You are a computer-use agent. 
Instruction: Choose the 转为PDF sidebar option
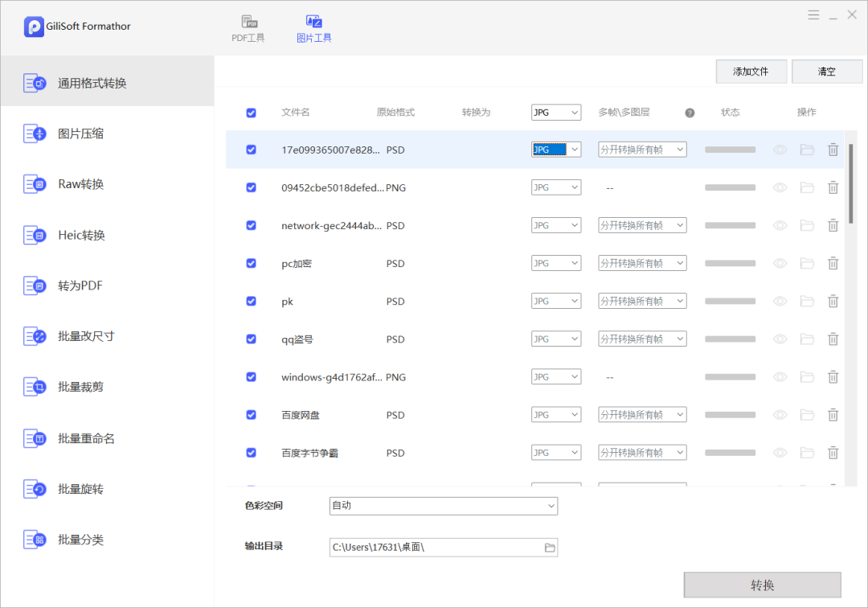(80, 286)
